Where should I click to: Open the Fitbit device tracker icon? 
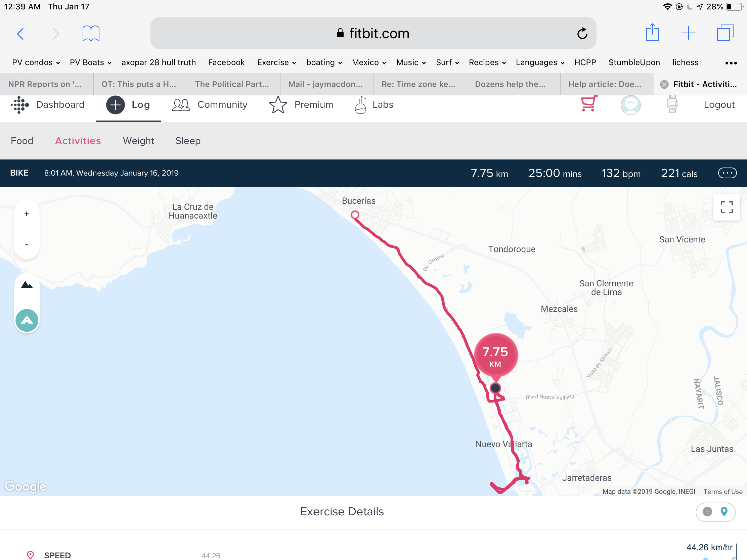coord(672,104)
